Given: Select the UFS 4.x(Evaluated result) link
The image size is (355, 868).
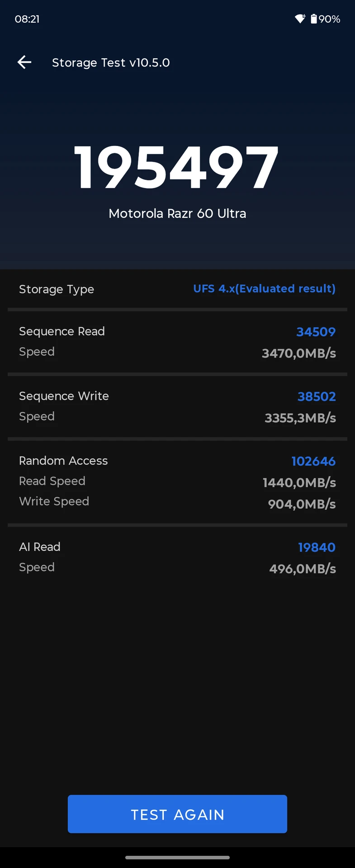Looking at the screenshot, I should click(265, 288).
